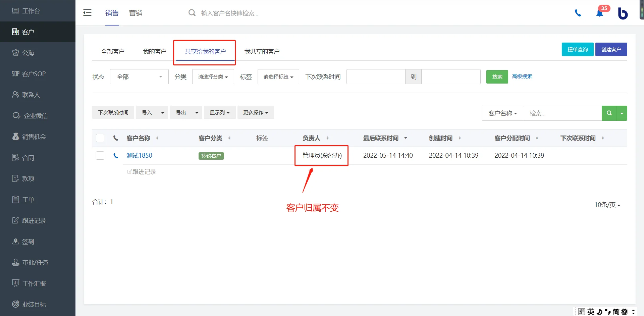Click the phone icon in the top bar
The height and width of the screenshot is (316, 644).
tap(578, 13)
